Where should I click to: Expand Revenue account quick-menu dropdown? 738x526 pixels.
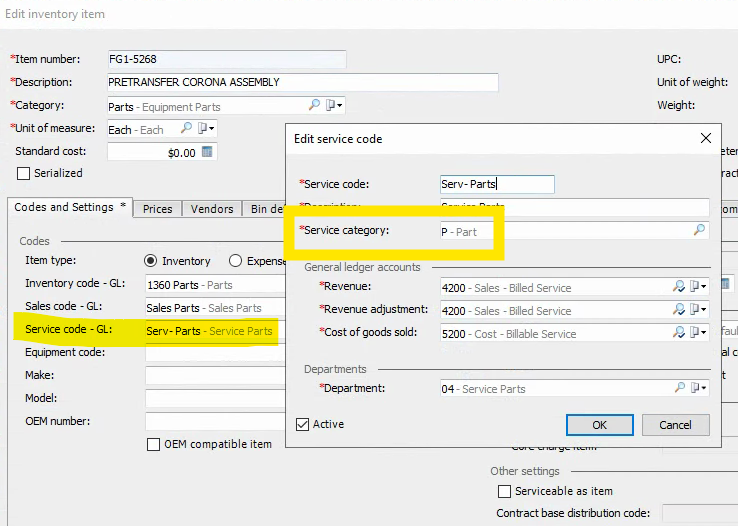point(698,286)
